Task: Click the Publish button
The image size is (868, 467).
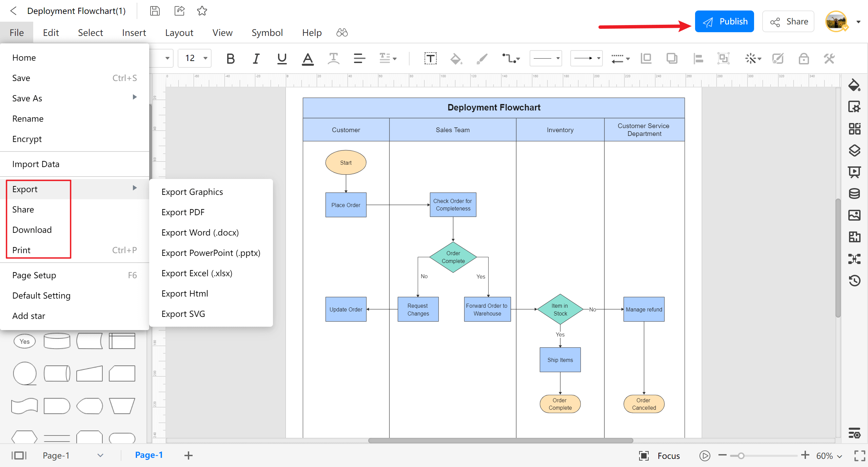Action: 725,21
